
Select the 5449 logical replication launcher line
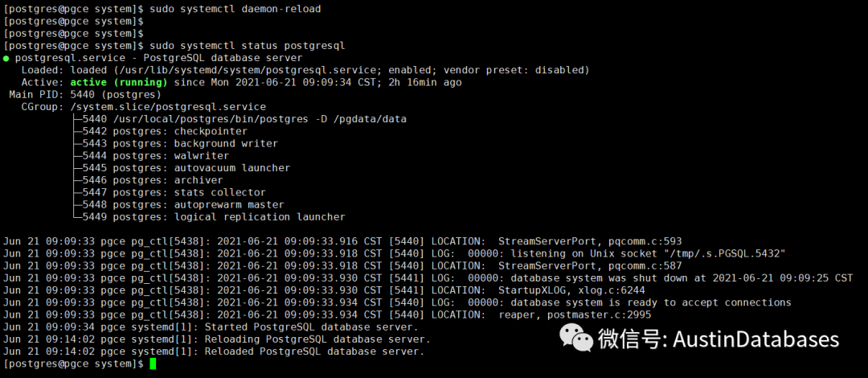(x=209, y=216)
